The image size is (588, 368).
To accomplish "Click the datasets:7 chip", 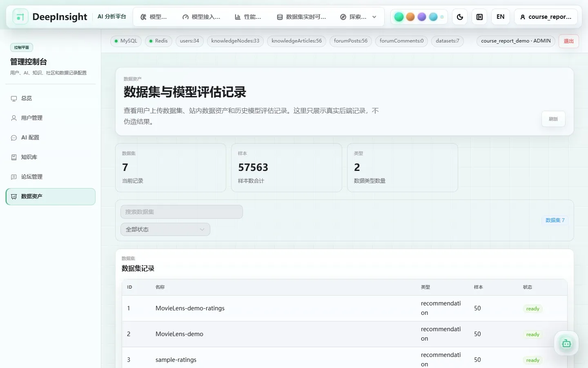I will click(x=448, y=41).
